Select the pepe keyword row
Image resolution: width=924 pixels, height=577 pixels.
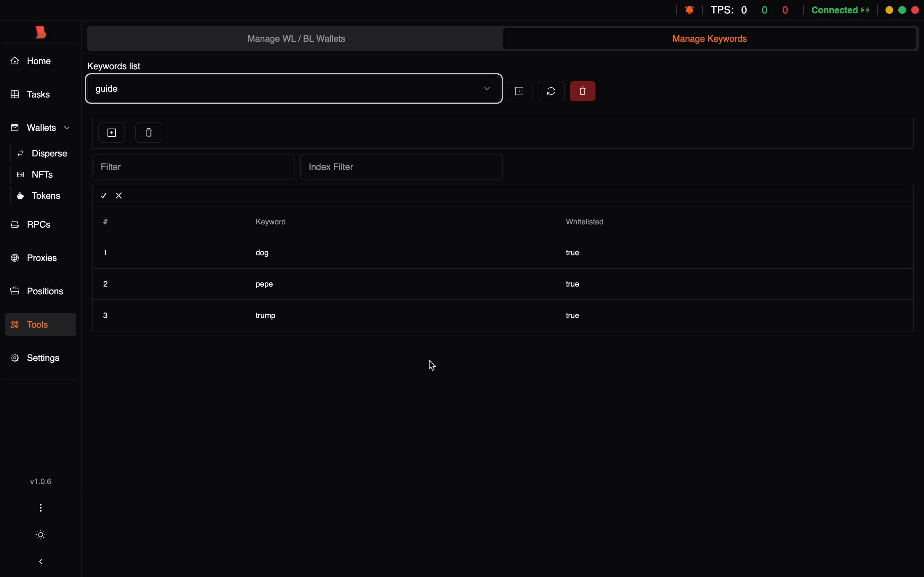point(264,284)
